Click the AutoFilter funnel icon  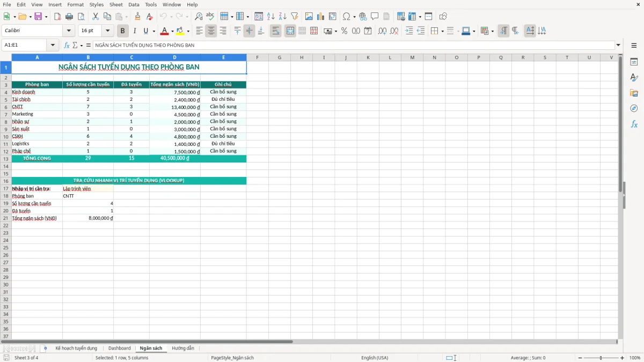pos(294,17)
